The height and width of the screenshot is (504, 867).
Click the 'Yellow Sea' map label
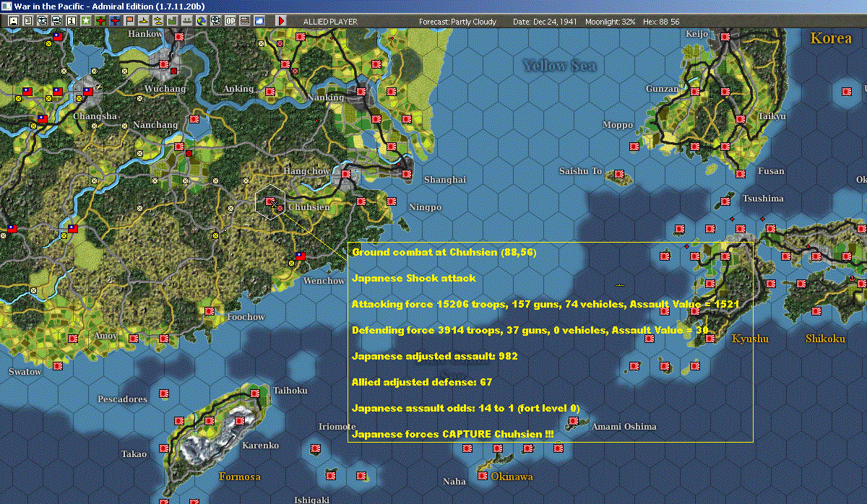[560, 66]
